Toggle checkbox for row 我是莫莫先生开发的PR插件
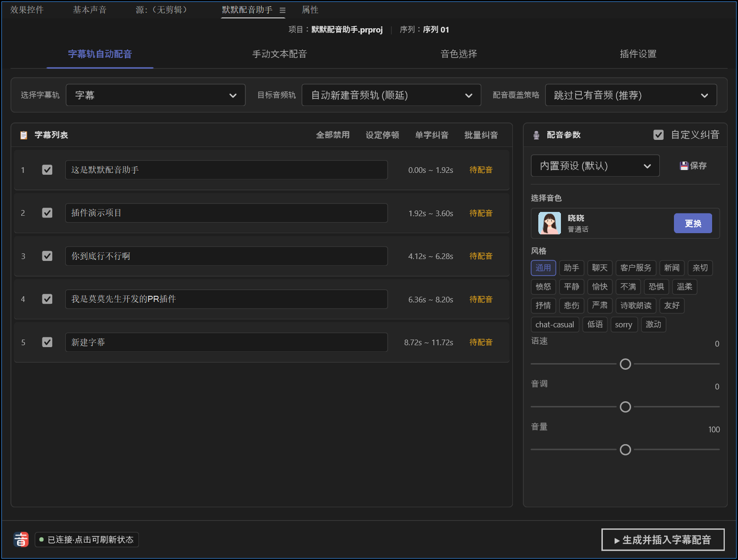 pos(47,299)
